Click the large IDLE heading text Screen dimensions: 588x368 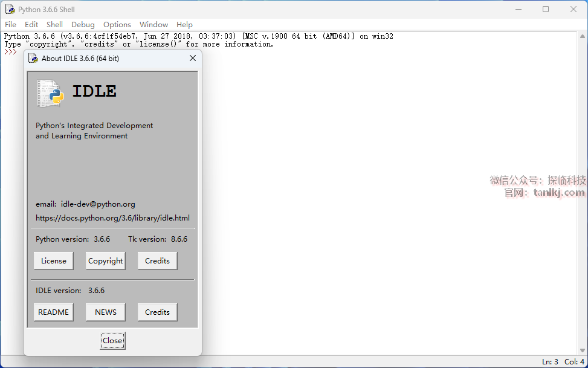(x=94, y=91)
